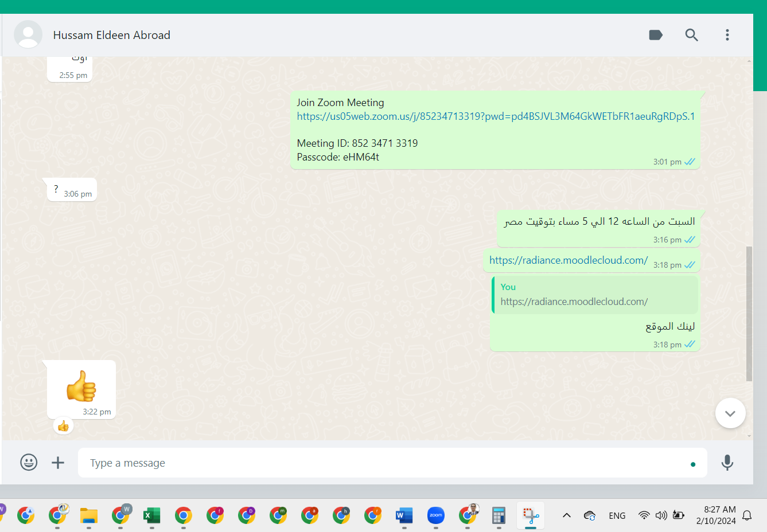Click the "Passcode: eHM64t" text
Image resolution: width=767 pixels, height=532 pixels.
click(338, 157)
